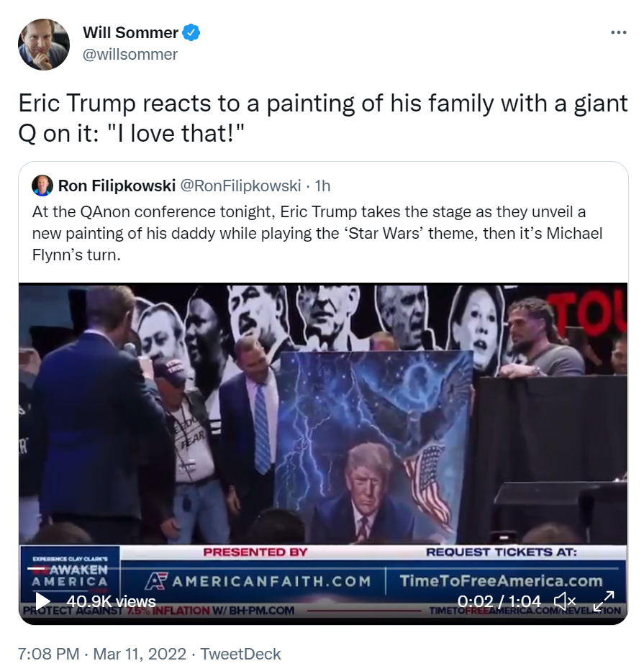644x671 pixels.
Task: Click the Will Sommer display name
Action: tap(130, 32)
